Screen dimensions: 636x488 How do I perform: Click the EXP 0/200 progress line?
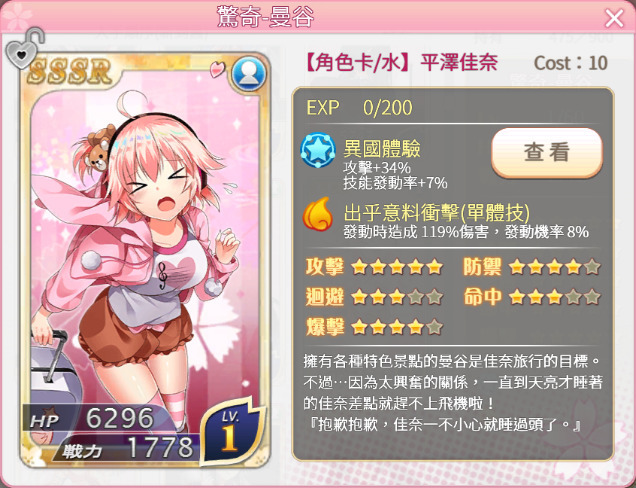click(x=359, y=108)
